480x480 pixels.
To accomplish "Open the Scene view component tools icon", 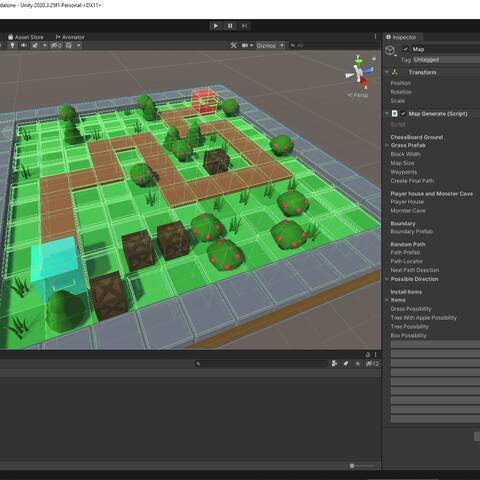I will 234,45.
